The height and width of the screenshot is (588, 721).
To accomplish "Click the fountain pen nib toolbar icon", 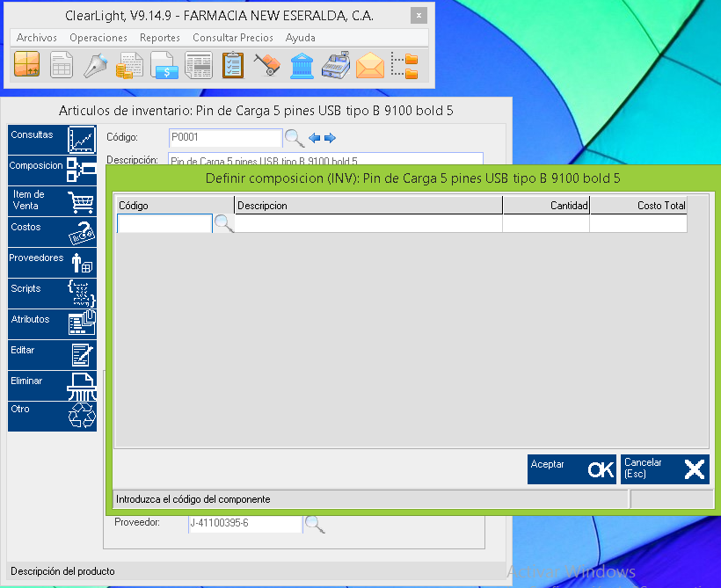I will click(x=95, y=66).
